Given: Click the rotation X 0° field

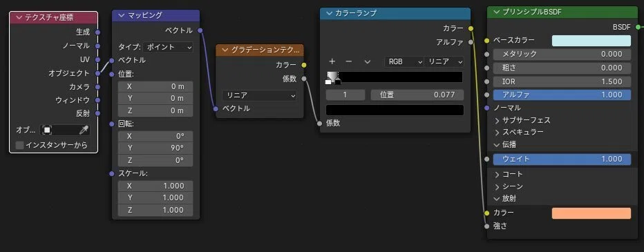Looking at the screenshot, I should (x=155, y=136).
